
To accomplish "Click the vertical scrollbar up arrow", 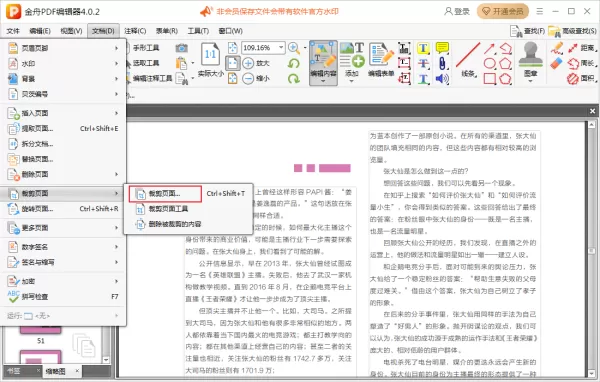I will pyautogui.click(x=592, y=125).
